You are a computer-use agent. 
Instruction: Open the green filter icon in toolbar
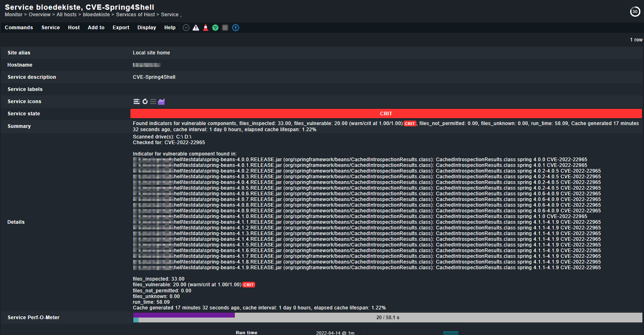tap(215, 28)
